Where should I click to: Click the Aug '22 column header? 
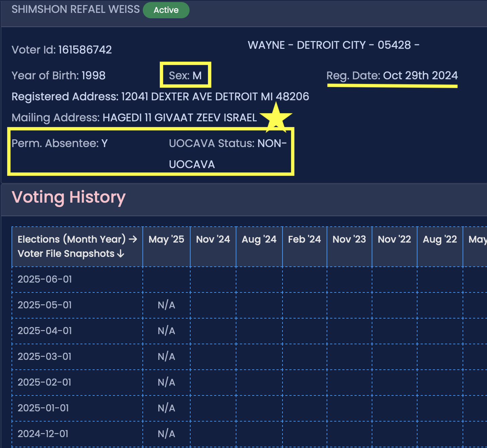[x=440, y=247]
